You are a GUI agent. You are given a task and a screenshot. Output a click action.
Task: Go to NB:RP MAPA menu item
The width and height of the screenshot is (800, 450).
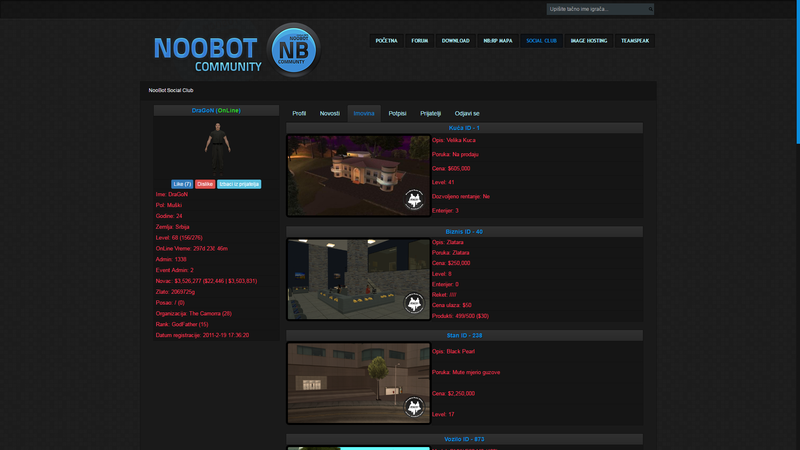494,41
